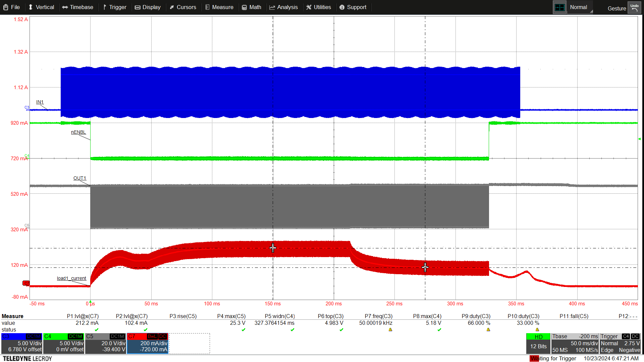Click the P7 freq warning status icon
Screen dimensions: 644x362
[x=390, y=330]
